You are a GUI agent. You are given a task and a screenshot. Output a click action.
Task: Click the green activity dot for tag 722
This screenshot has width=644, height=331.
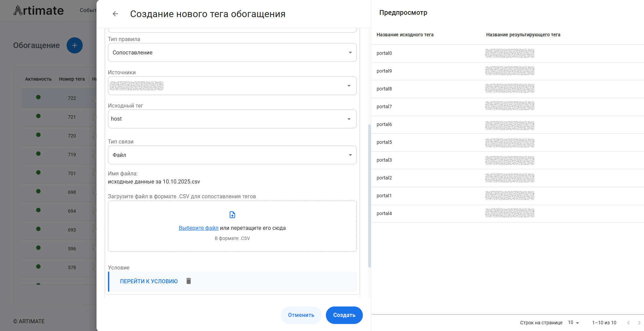tap(38, 97)
